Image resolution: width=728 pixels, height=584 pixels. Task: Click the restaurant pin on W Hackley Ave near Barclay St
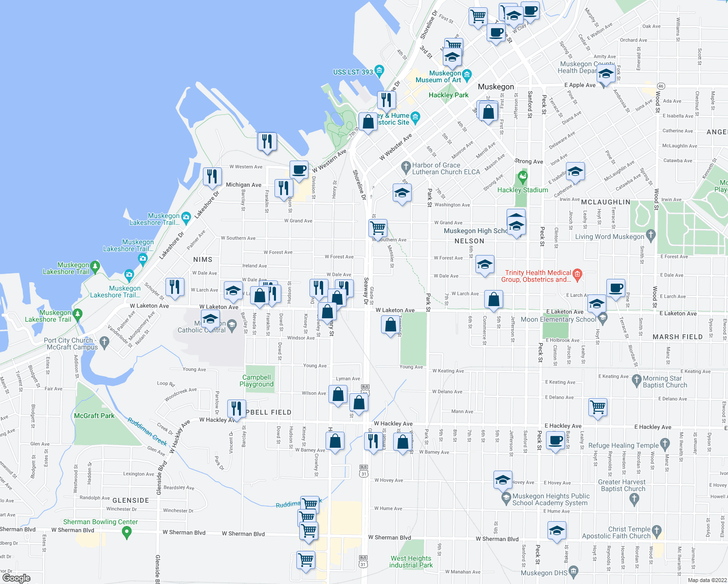point(237,410)
